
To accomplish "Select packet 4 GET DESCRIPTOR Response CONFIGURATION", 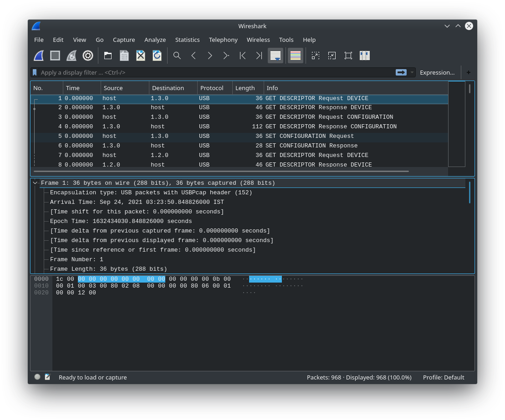I will click(x=240, y=127).
